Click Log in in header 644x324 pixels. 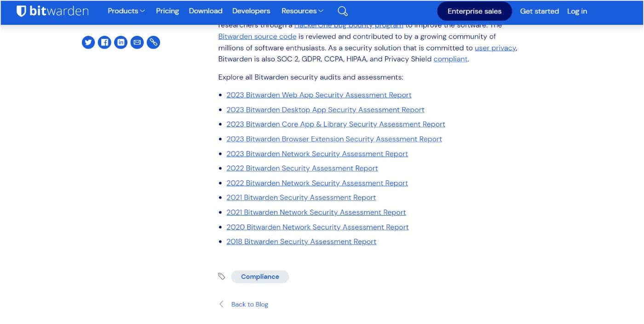577,11
